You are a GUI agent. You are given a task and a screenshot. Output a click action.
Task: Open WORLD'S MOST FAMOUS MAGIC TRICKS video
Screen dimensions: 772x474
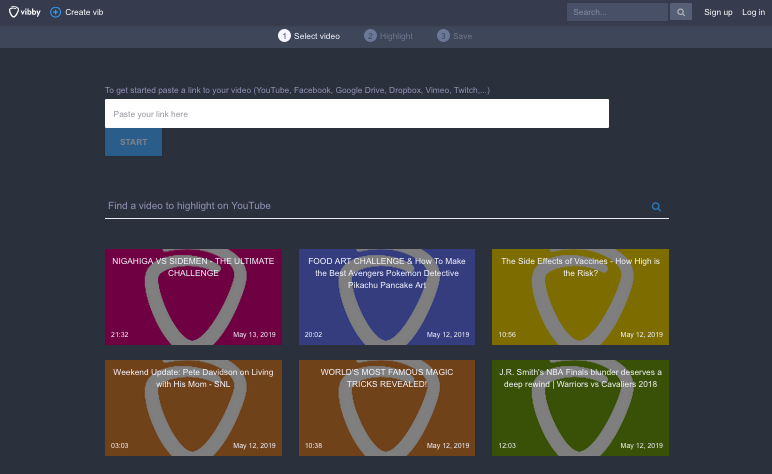tap(387, 408)
